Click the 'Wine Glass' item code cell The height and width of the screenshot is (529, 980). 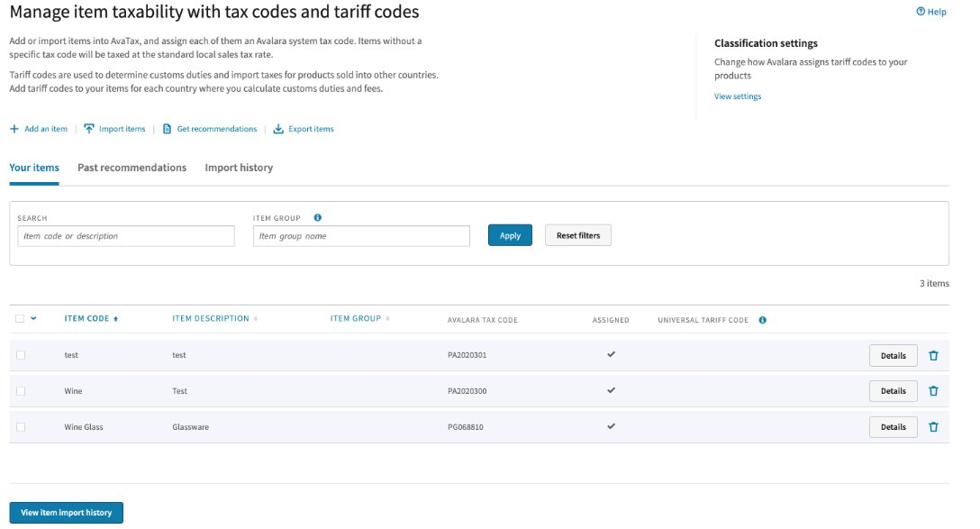pos(84,427)
